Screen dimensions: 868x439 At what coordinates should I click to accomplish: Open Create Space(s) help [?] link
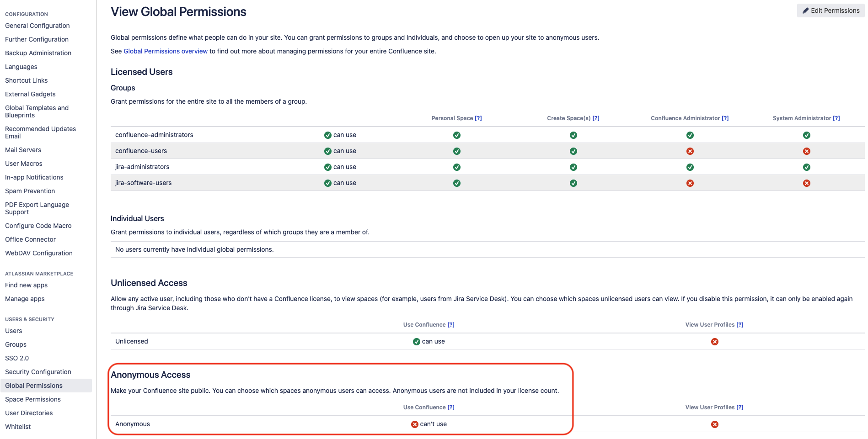pos(596,118)
